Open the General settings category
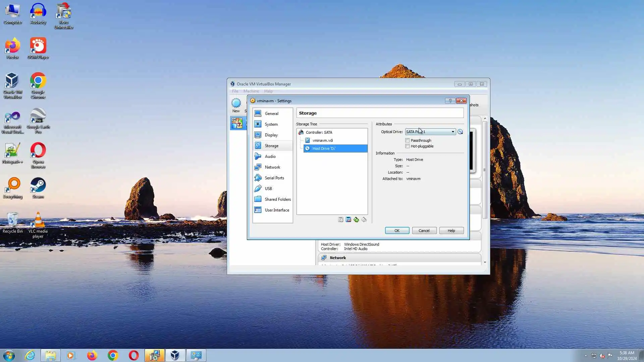Screen dimensions: 644x362 (271, 114)
